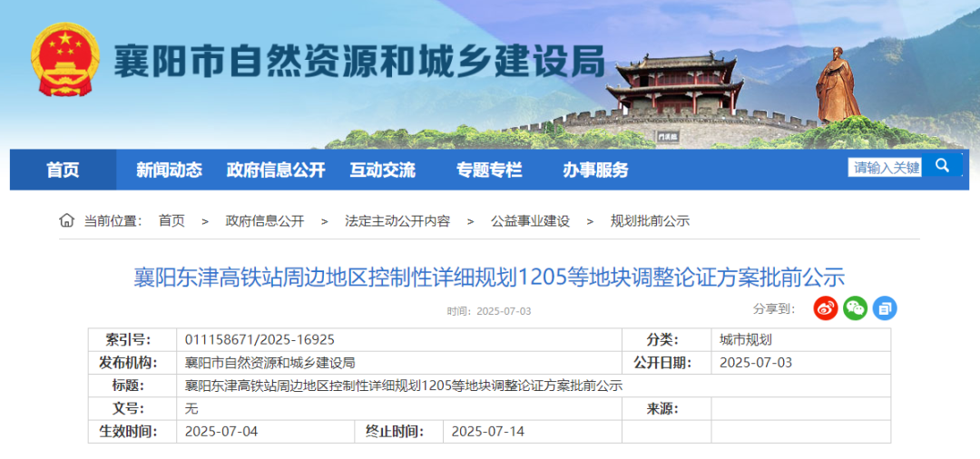This screenshot has height=459, width=980.
Task: Click the 公开日期 label cell
Action: tap(667, 363)
